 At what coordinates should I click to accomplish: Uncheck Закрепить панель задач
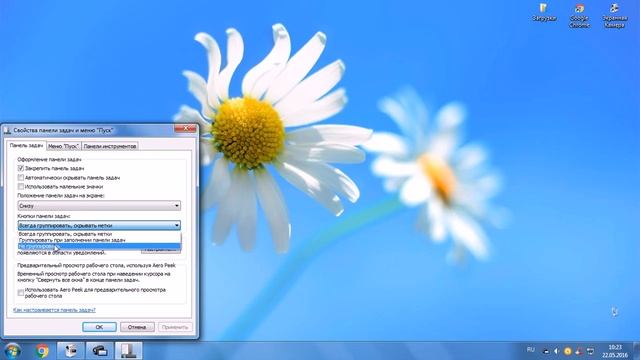[20, 168]
